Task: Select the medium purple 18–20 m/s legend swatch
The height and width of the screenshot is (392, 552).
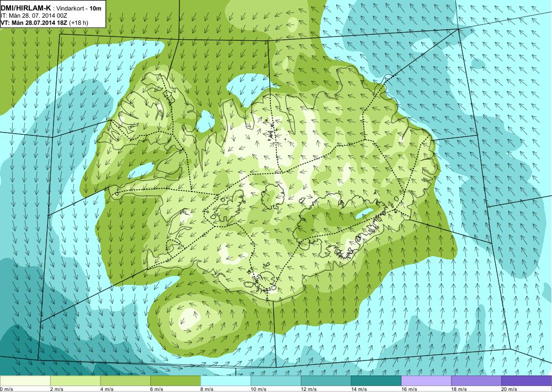Action: [476, 381]
